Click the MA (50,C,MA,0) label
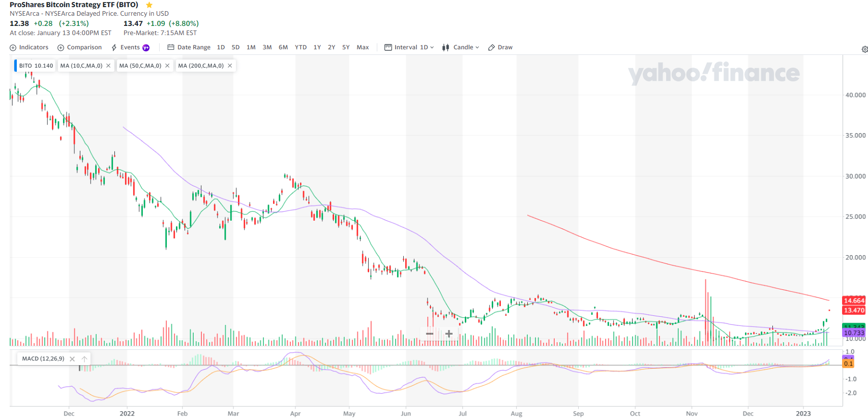Image resolution: width=868 pixels, height=418 pixels. coord(140,66)
